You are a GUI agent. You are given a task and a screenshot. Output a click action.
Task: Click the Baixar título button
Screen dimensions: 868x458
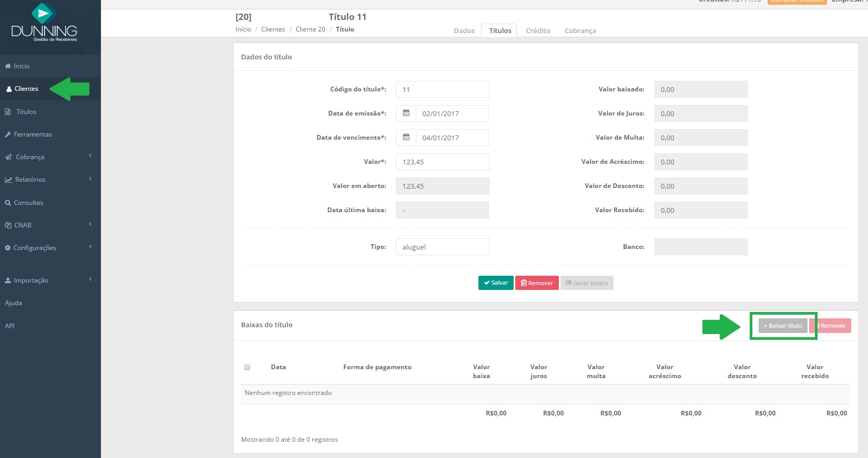point(783,326)
